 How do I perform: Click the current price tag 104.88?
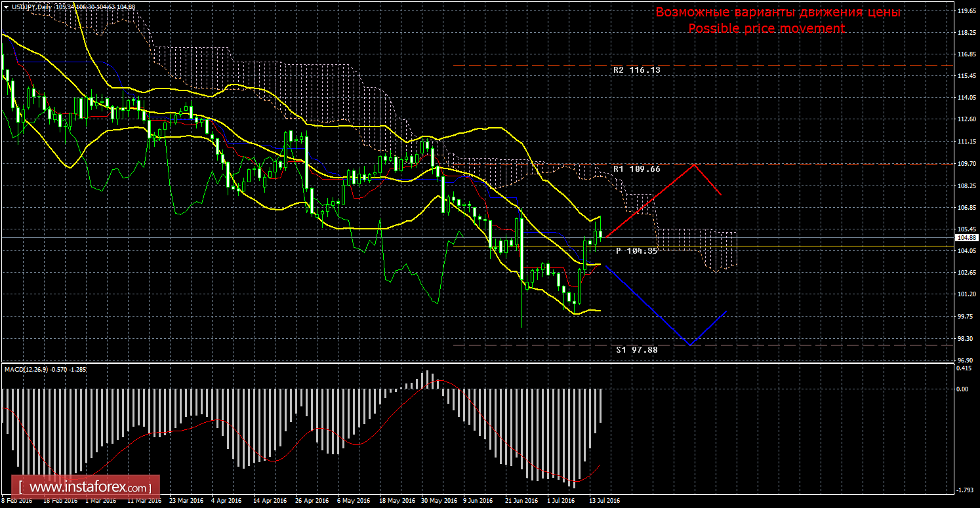[x=968, y=237]
